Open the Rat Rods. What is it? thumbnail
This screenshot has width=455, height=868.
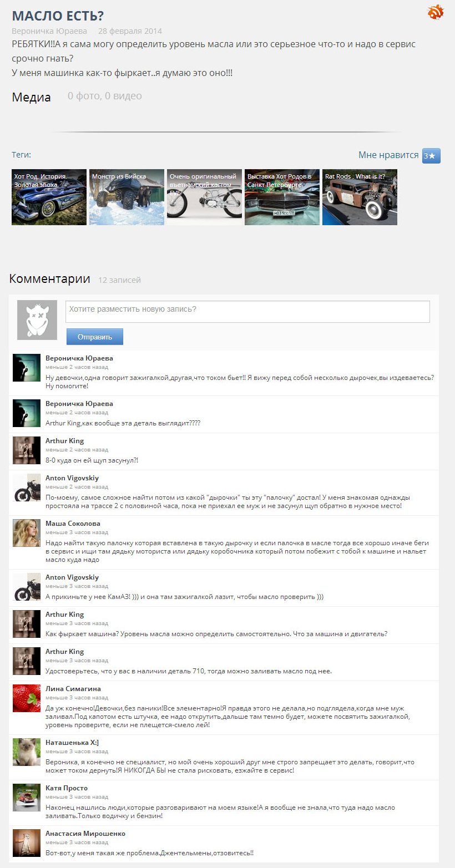point(360,197)
